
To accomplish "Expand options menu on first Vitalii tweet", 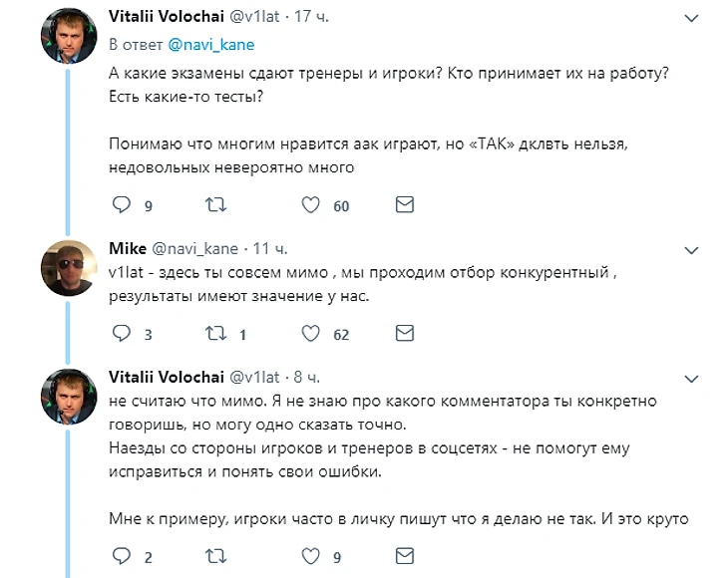I will pyautogui.click(x=694, y=19).
